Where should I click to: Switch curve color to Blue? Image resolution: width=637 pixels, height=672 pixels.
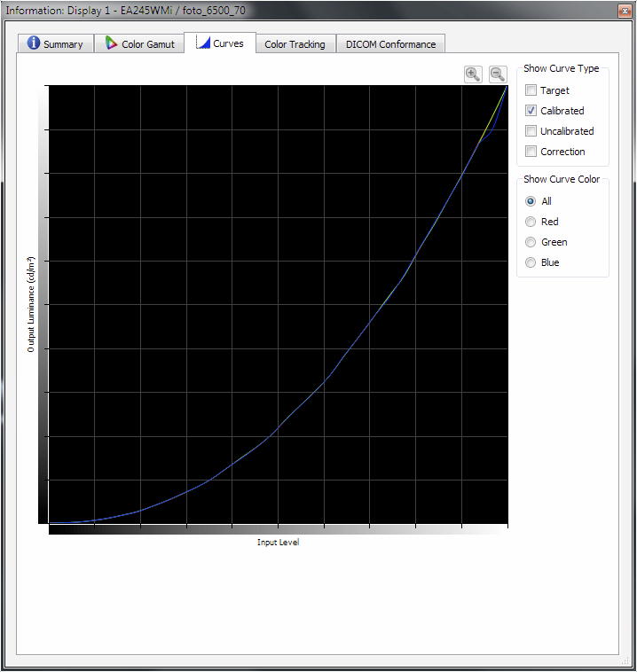(531, 262)
